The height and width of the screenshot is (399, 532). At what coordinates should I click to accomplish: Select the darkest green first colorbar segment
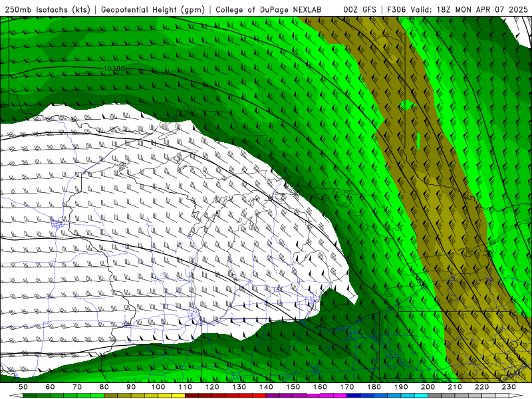click(30, 396)
